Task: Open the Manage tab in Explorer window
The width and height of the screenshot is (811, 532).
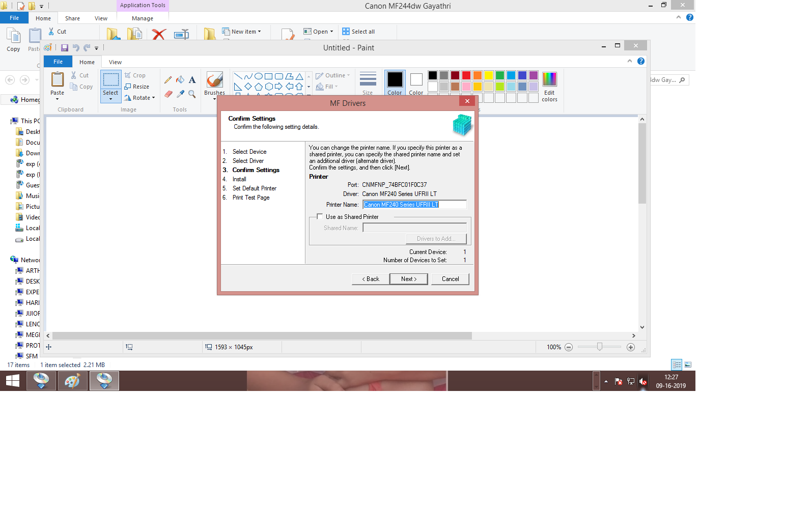Action: click(x=143, y=18)
